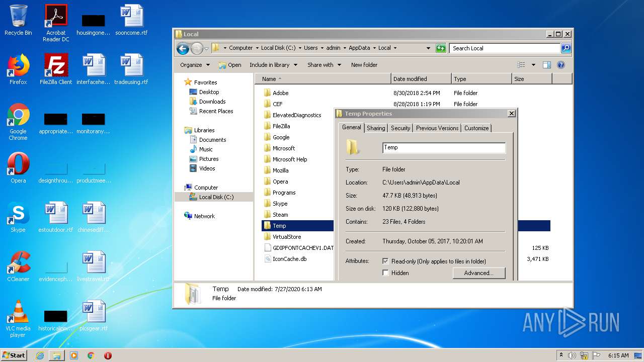Open recent pages dropdown arrow
The image size is (644, 362).
click(x=206, y=49)
